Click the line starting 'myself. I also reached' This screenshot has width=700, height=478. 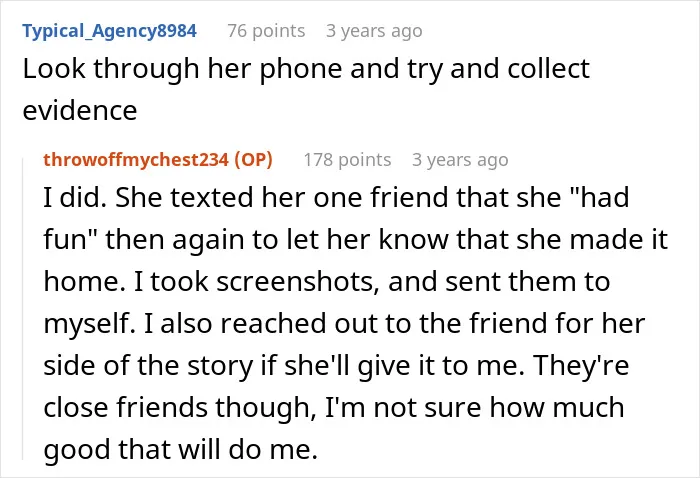344,324
